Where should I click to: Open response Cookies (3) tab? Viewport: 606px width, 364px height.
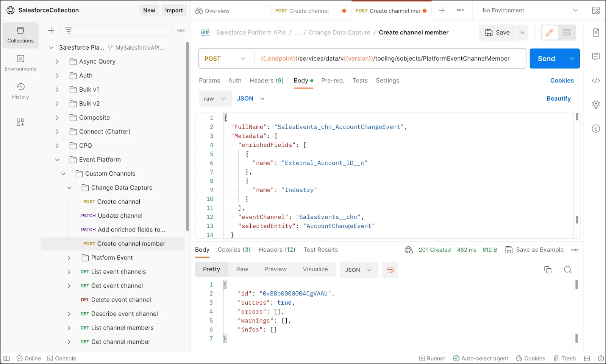234,250
